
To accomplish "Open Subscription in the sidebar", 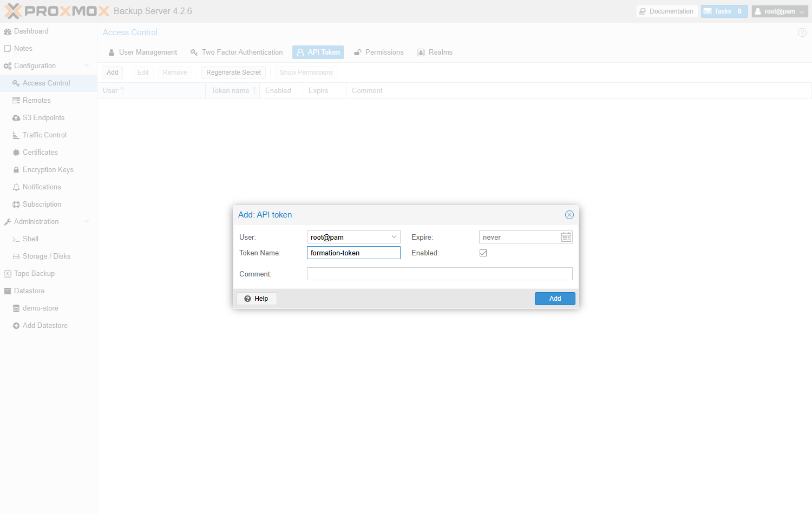I will click(49, 205).
